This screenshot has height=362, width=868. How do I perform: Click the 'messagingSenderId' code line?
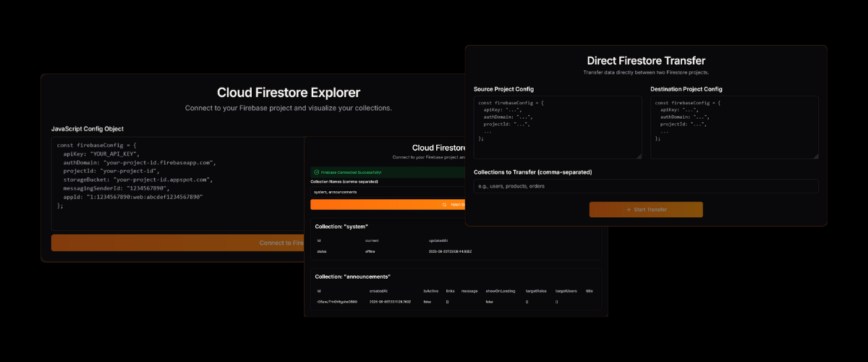119,188
